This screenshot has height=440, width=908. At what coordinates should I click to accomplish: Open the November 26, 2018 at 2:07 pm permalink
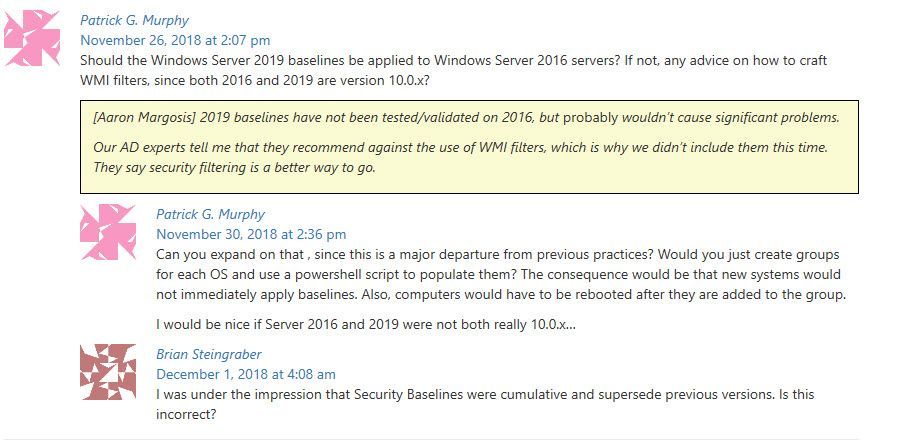pyautogui.click(x=175, y=41)
